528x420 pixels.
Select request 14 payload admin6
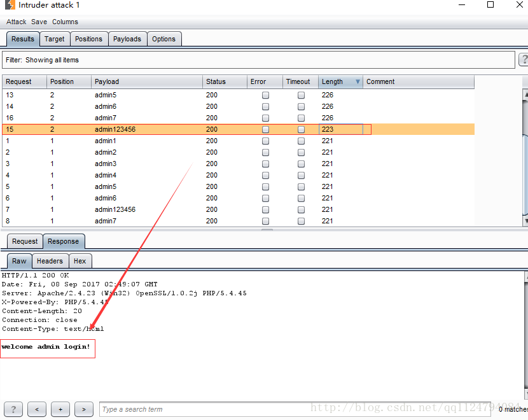(x=106, y=106)
